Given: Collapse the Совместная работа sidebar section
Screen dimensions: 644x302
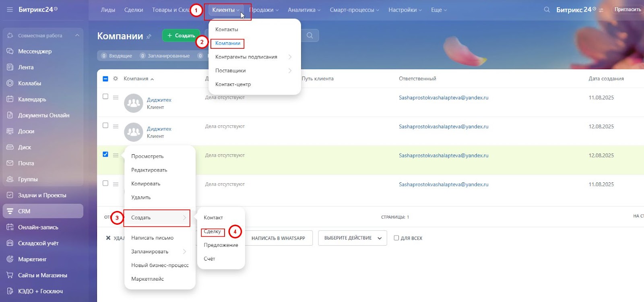Looking at the screenshot, I should (77, 35).
